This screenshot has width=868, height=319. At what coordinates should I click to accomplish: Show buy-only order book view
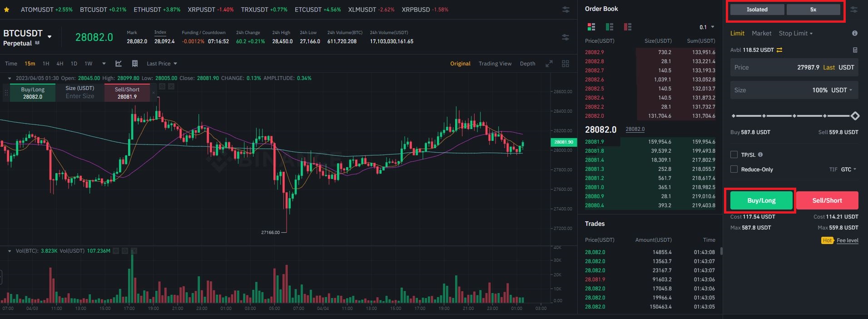(x=610, y=27)
